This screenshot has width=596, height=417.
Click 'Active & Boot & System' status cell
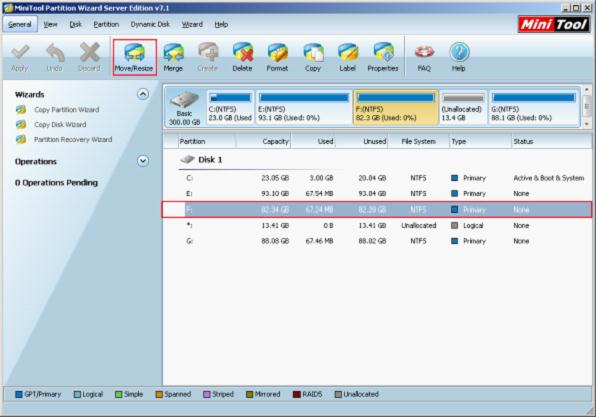tap(548, 178)
